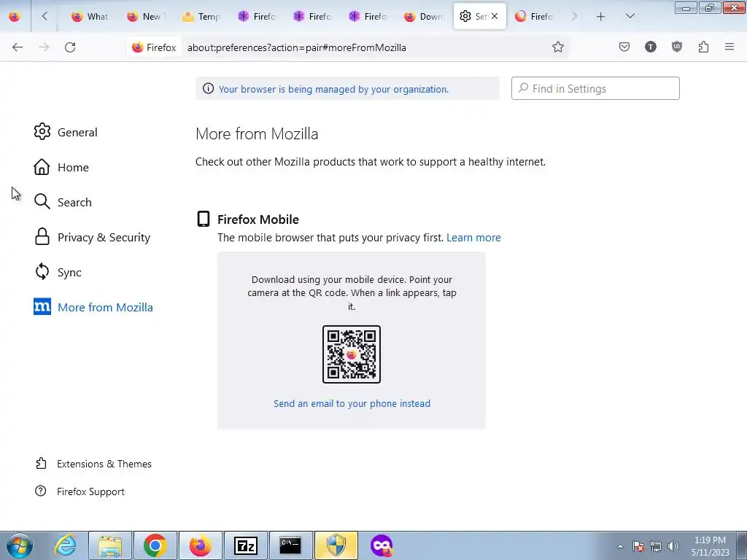
Task: Open the security shield taskbar icon
Action: point(336,545)
